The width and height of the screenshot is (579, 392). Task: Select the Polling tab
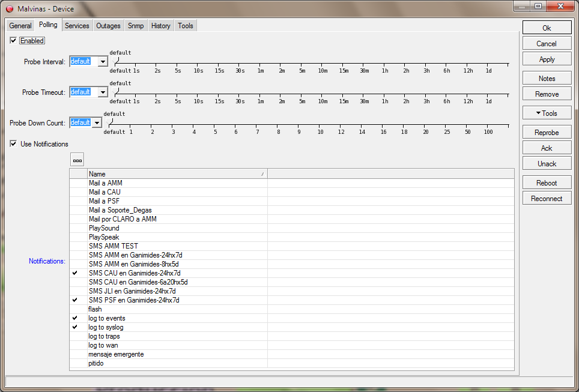pyautogui.click(x=48, y=25)
